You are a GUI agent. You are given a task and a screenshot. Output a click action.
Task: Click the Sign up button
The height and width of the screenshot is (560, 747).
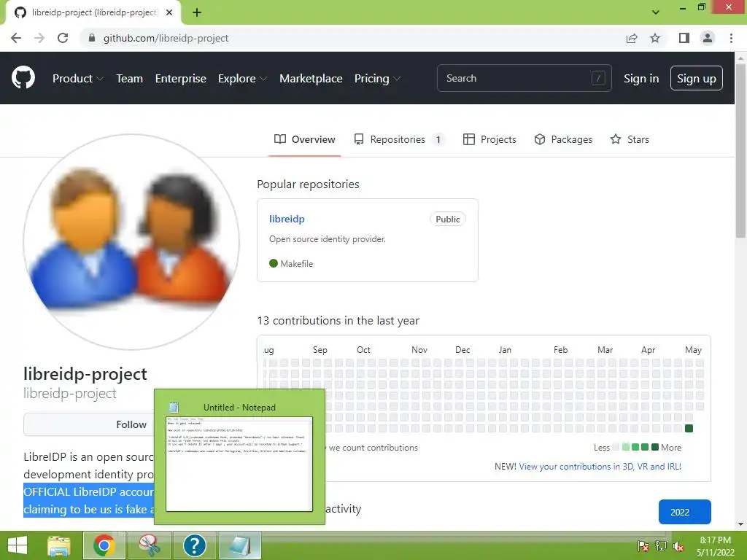(x=697, y=78)
